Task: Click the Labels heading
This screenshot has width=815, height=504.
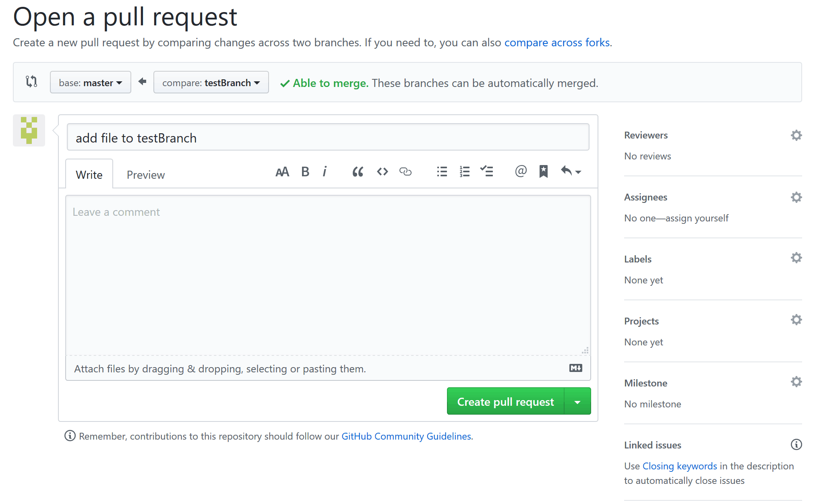Action: 638,259
